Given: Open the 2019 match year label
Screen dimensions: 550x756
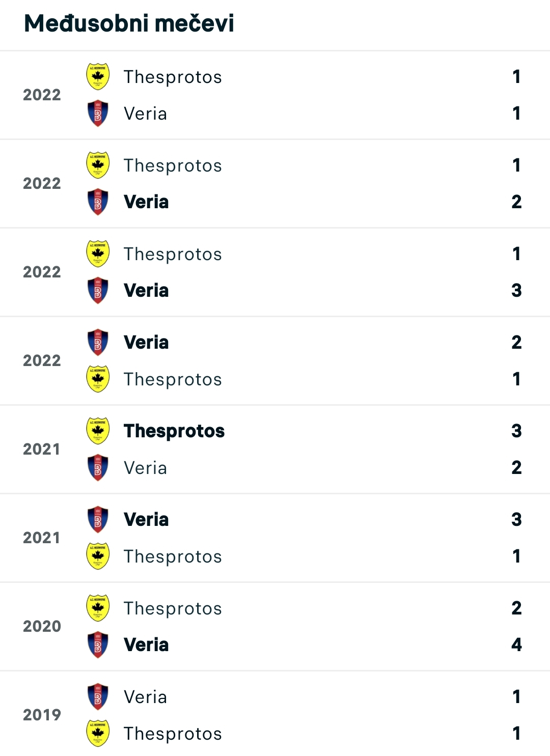Looking at the screenshot, I should click(x=42, y=715).
